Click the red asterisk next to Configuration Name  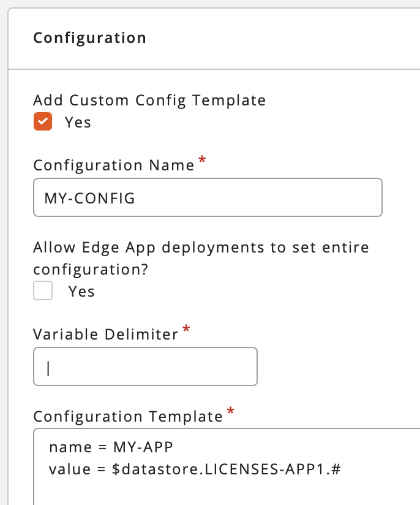coord(202,161)
